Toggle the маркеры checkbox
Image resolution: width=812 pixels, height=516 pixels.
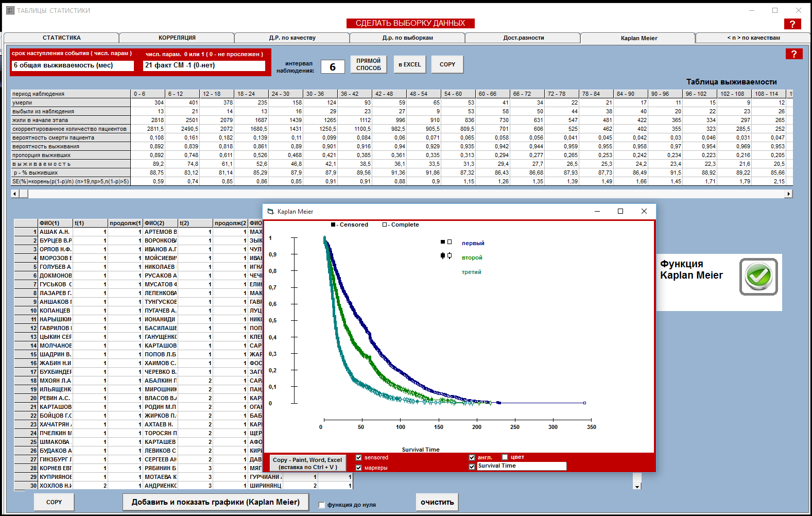coord(359,468)
